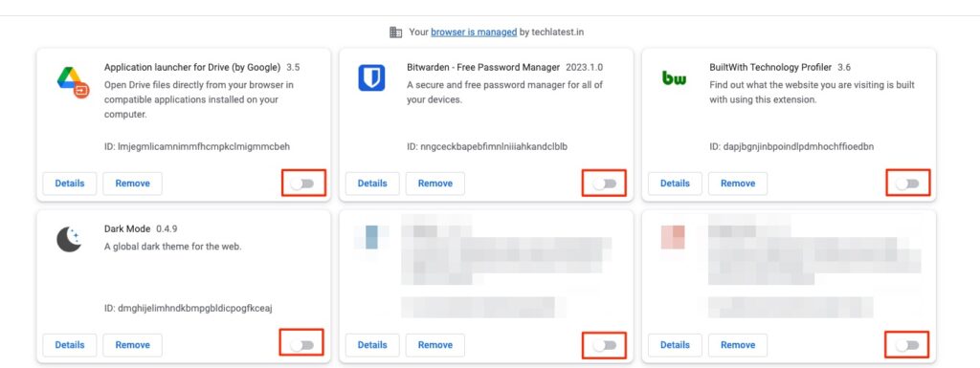This screenshot has height=368, width=980.
Task: Enable Application launcher for Drive toggle
Action: coord(302,184)
